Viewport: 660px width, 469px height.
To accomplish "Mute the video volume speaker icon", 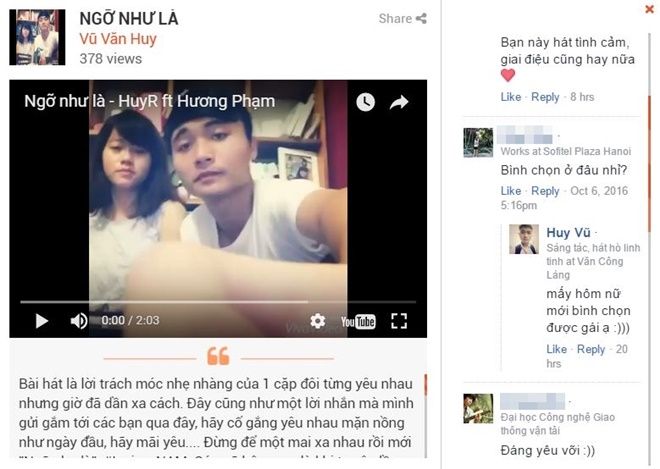I will (x=78, y=321).
